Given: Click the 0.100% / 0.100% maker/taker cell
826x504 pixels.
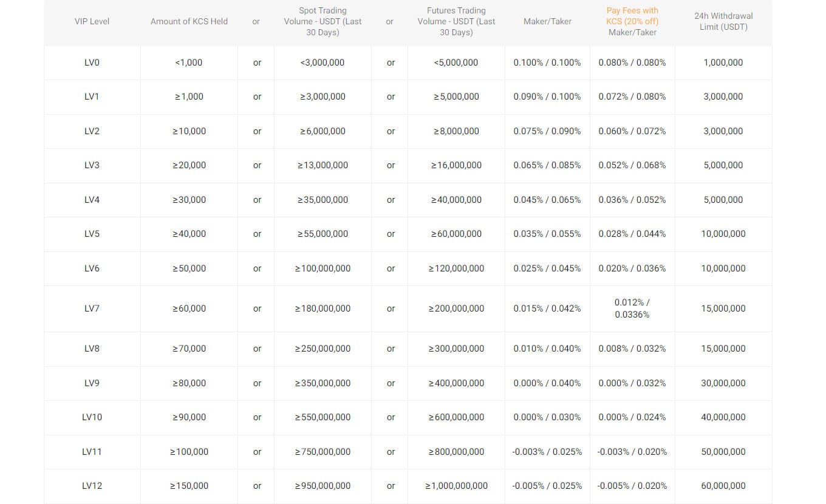Looking at the screenshot, I should tap(547, 63).
